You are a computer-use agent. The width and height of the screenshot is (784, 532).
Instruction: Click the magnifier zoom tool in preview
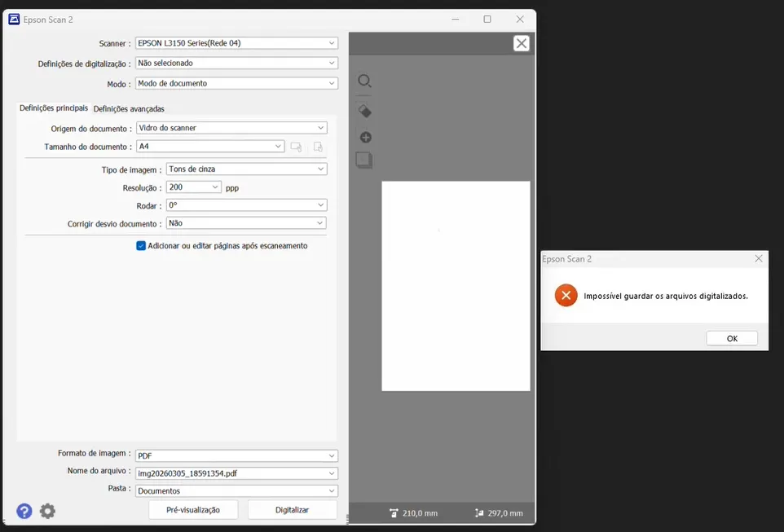pos(364,81)
